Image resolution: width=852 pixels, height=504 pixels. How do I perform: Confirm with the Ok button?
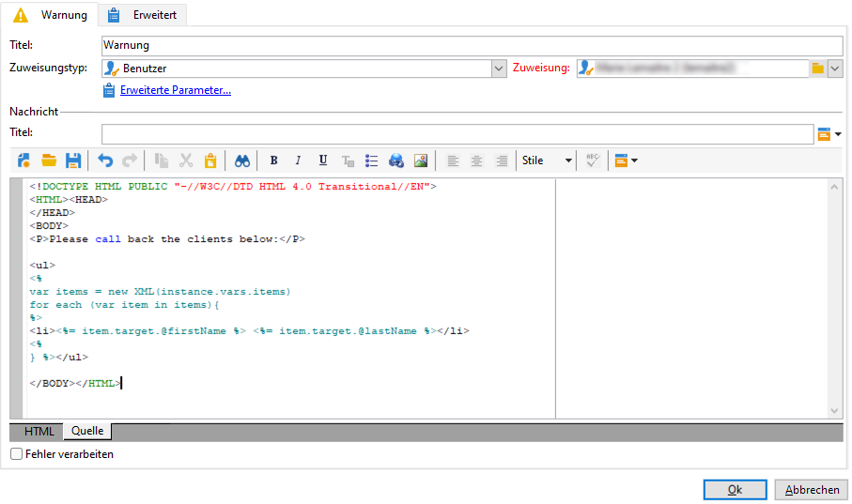click(x=736, y=490)
